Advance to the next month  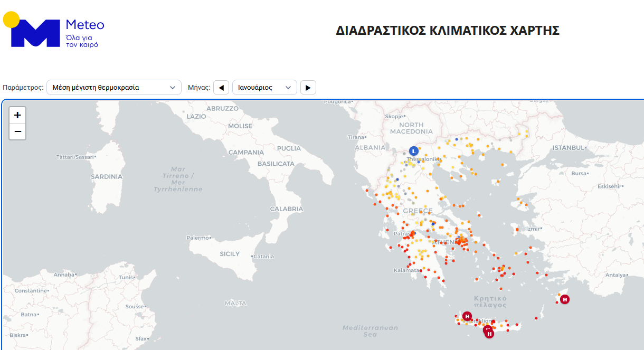tap(308, 88)
